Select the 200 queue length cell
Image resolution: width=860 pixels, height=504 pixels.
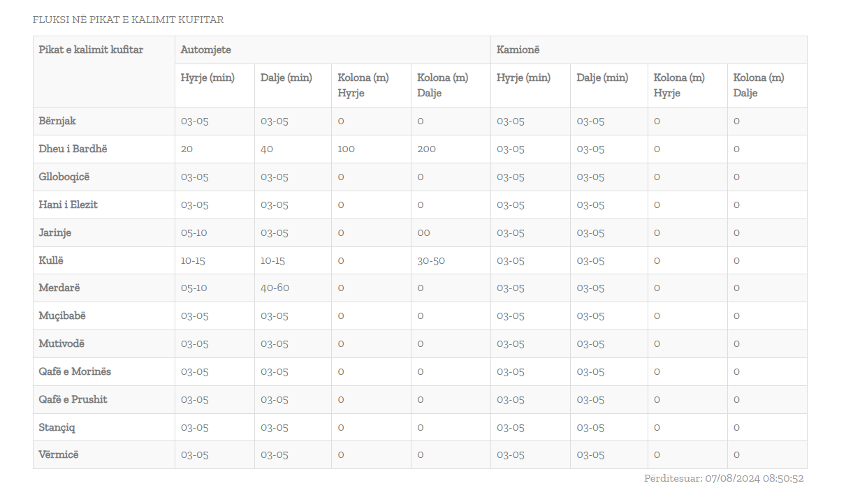click(426, 149)
